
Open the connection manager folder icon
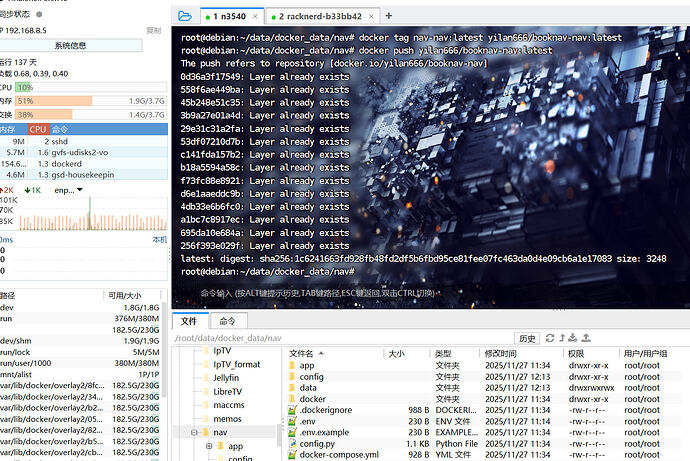coord(185,16)
